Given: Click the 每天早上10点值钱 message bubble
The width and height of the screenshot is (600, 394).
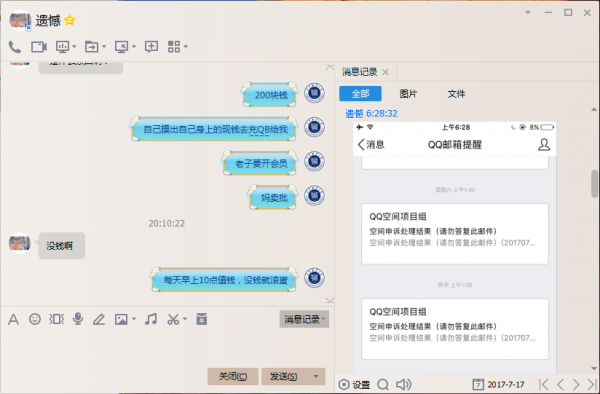Looking at the screenshot, I should (x=225, y=280).
